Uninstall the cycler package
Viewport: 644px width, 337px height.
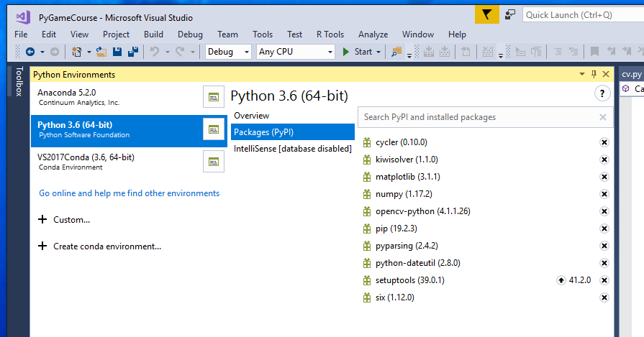pos(604,142)
